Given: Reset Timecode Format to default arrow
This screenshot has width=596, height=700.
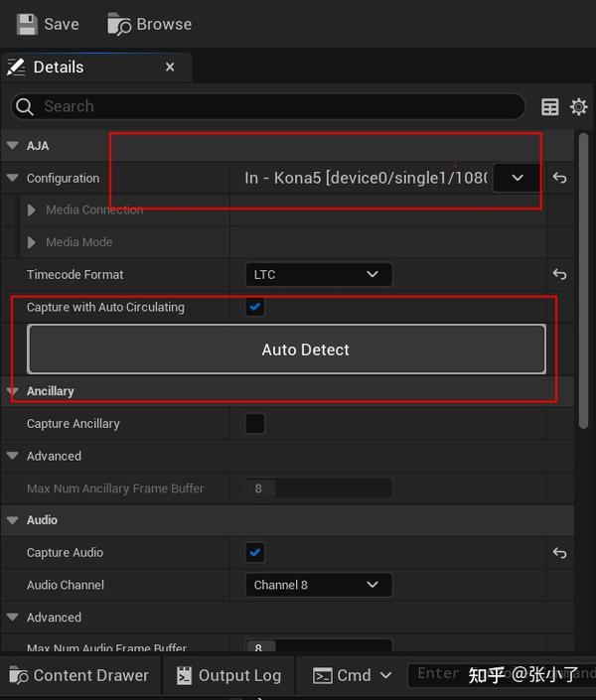Looking at the screenshot, I should [560, 275].
